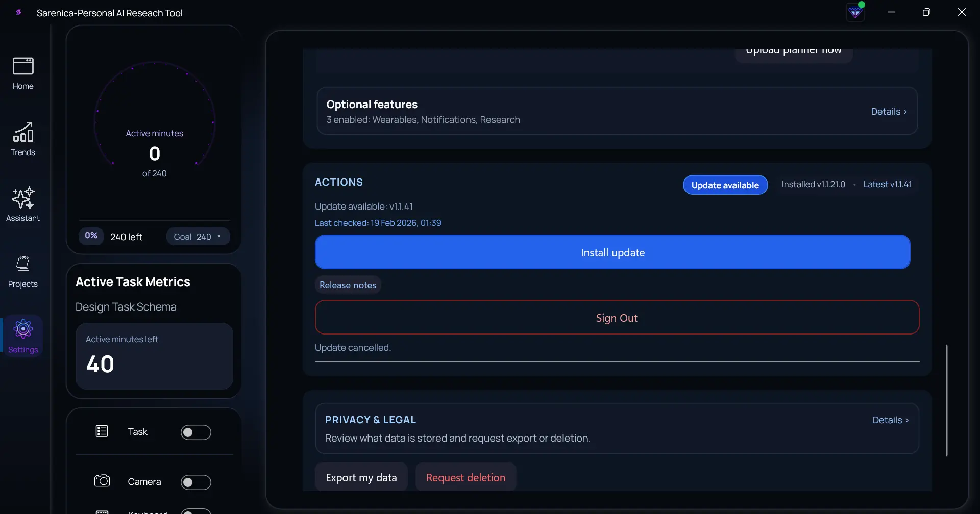Click the Camera icon
This screenshot has width=980, height=514.
click(102, 481)
